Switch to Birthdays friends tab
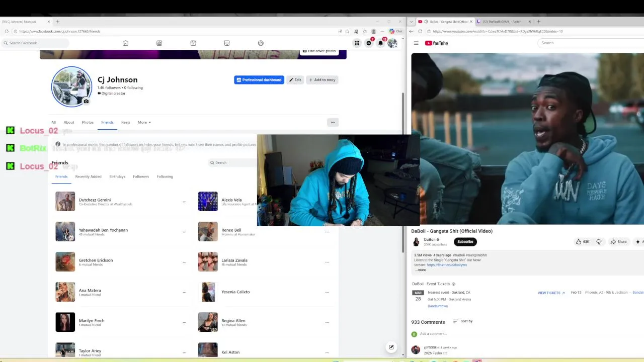 [x=117, y=176]
